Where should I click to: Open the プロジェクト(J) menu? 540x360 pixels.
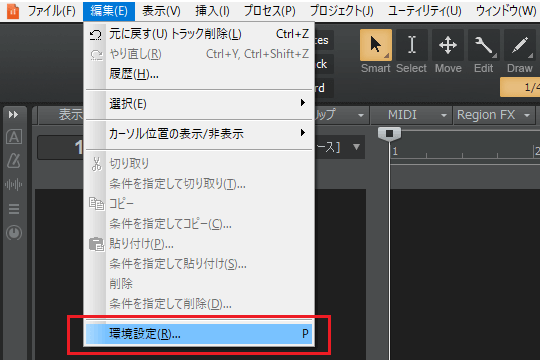tap(341, 11)
